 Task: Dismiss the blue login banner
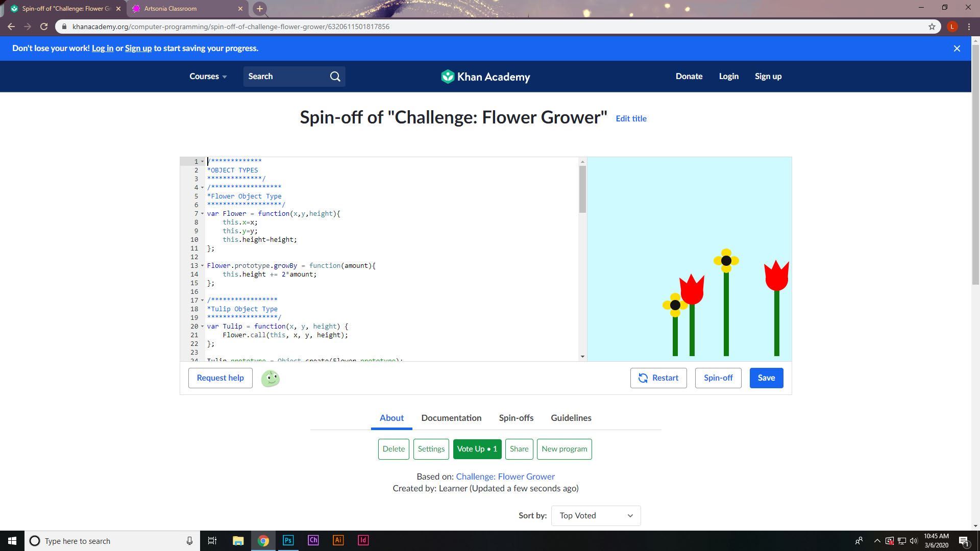tap(957, 48)
